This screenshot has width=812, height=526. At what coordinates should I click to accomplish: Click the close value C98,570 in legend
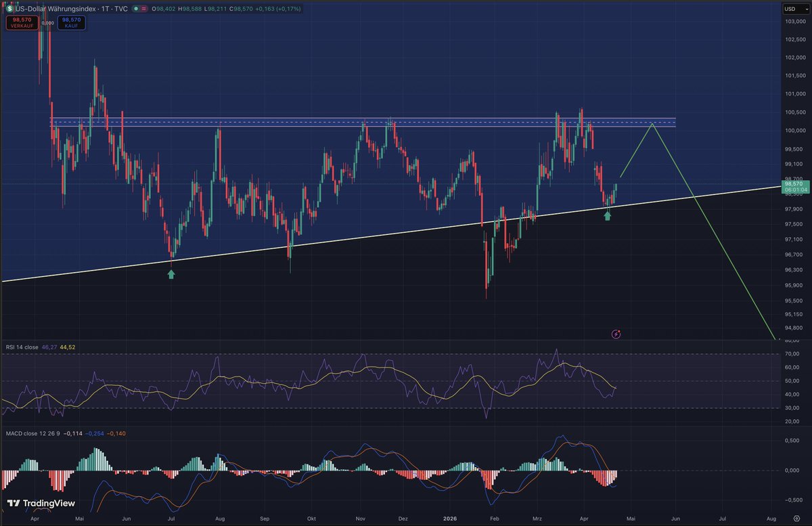coord(241,9)
